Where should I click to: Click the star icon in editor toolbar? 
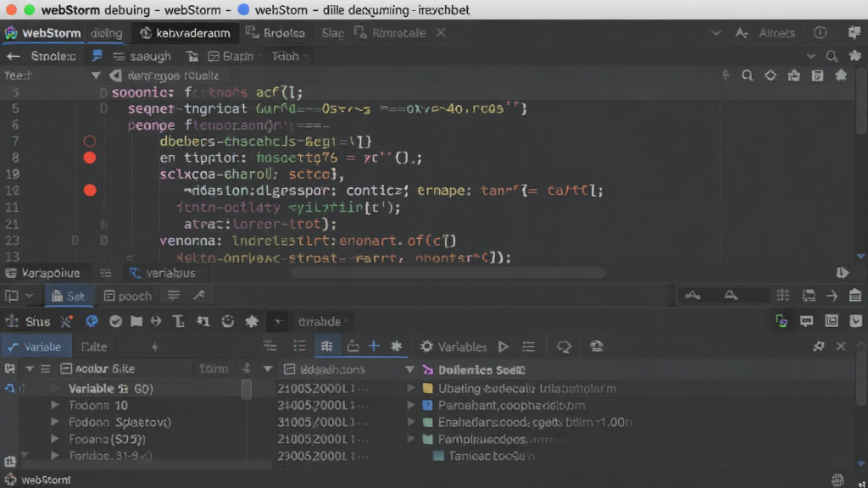point(841,75)
